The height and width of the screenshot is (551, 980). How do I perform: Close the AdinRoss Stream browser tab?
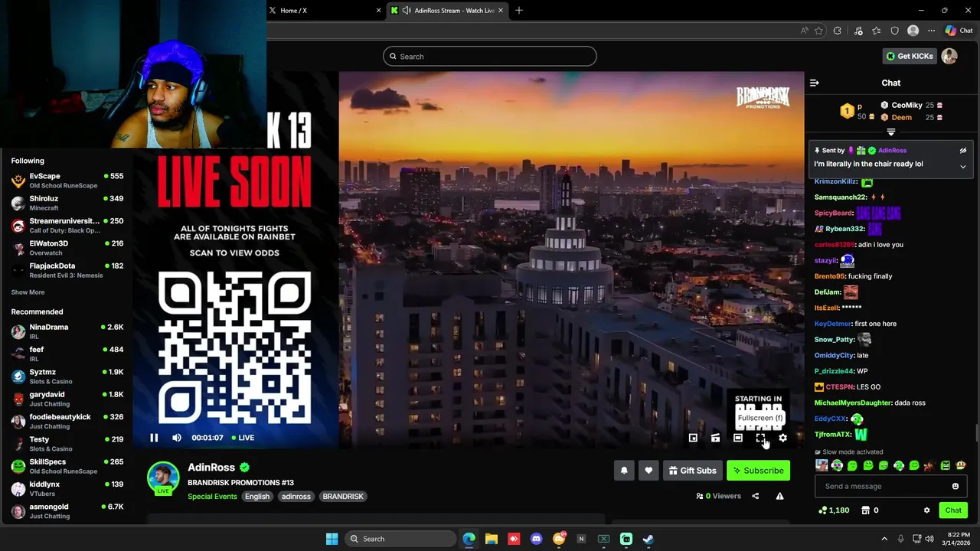(x=501, y=10)
